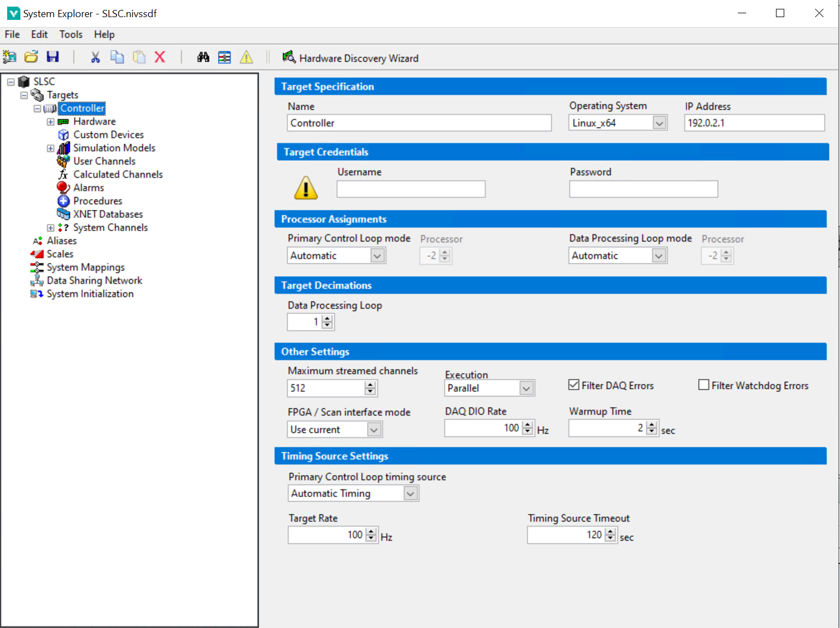Select Simulation Models in the tree
The height and width of the screenshot is (628, 840).
114,148
